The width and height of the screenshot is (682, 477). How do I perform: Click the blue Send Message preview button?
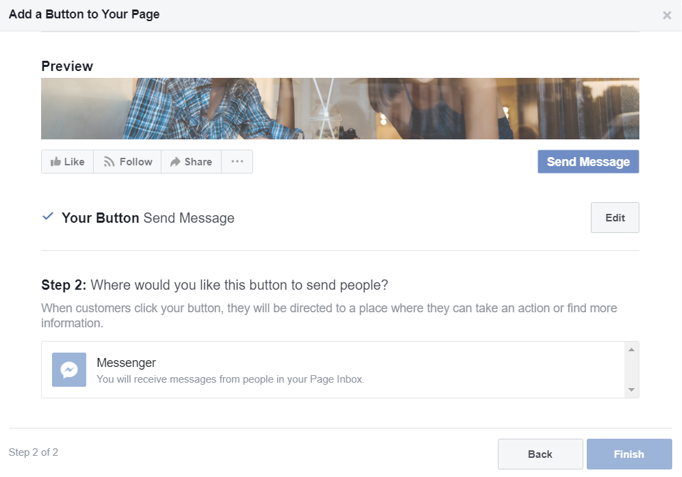pyautogui.click(x=588, y=162)
